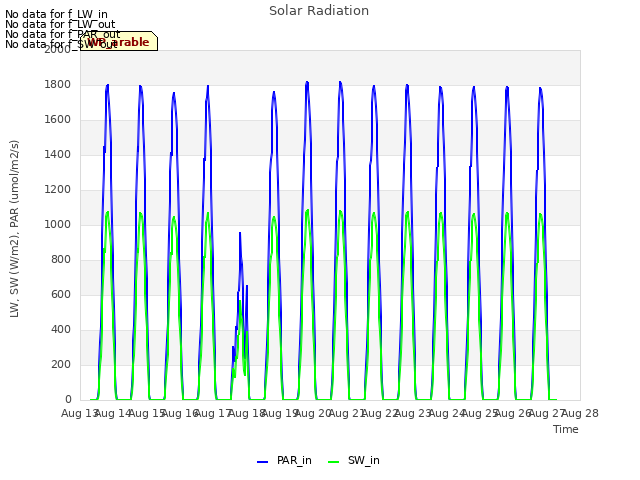
Task: Click the 1600 y-axis tick label
Action: 58,120
